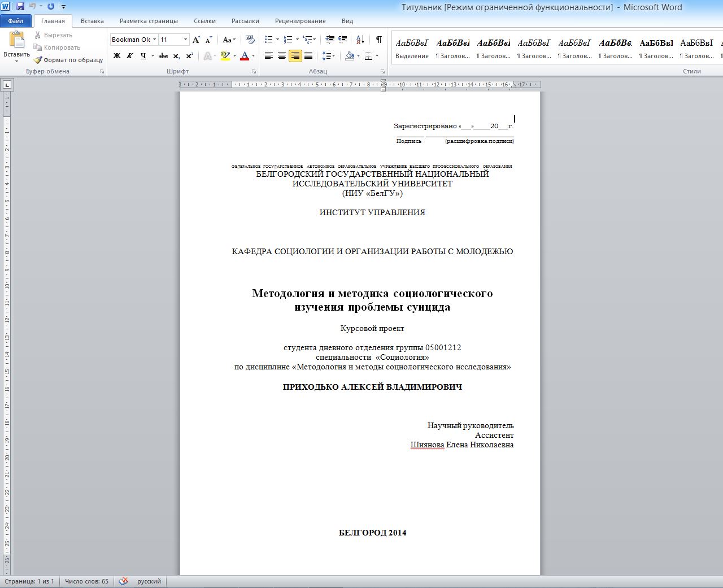Viewport: 723px width, 588px height.
Task: Click the text Курсовой проект
Action: (372, 328)
